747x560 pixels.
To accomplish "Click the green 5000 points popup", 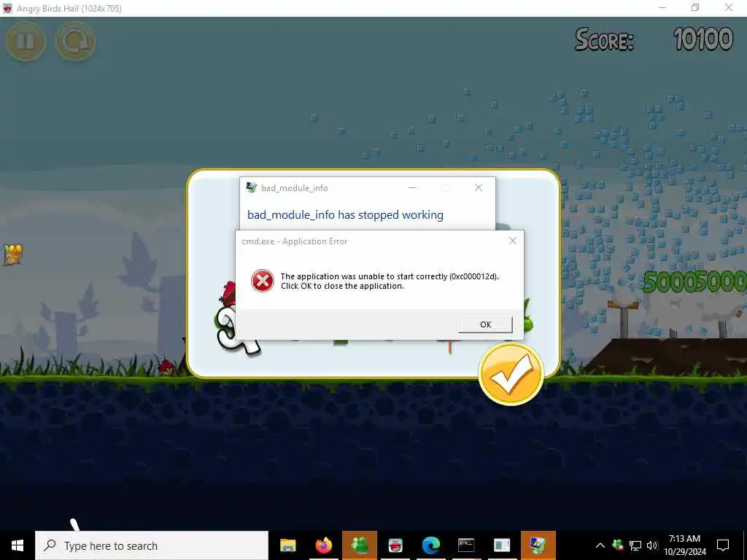I will coord(694,281).
